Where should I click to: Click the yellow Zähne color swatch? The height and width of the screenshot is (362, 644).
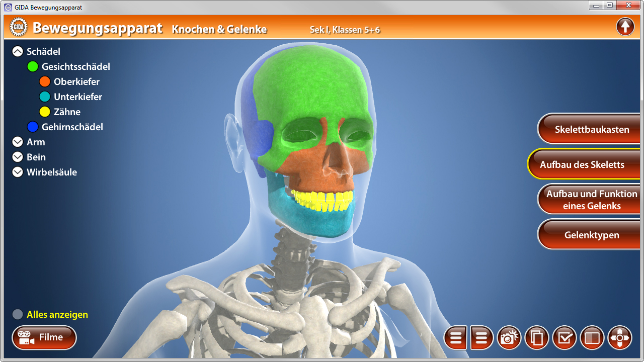(45, 112)
